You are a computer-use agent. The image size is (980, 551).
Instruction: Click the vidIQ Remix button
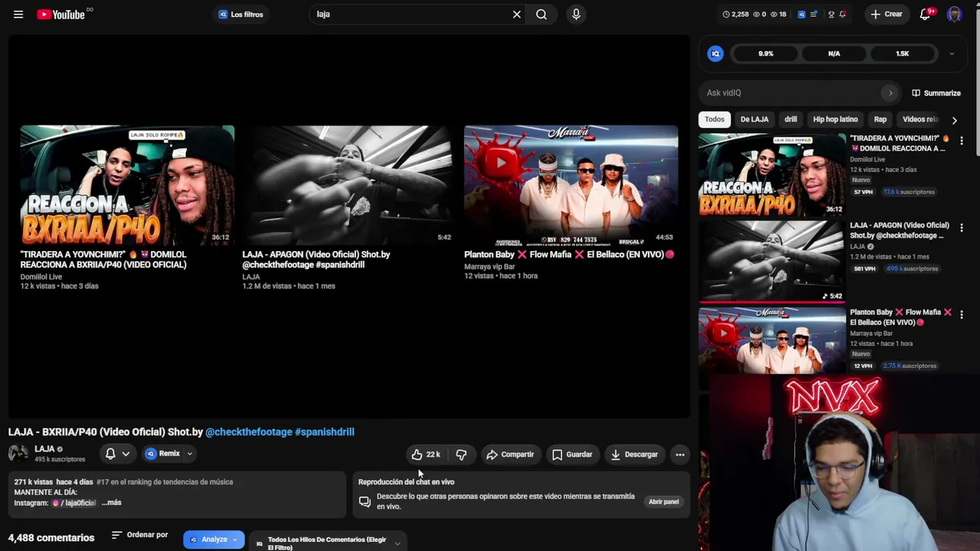coord(164,454)
